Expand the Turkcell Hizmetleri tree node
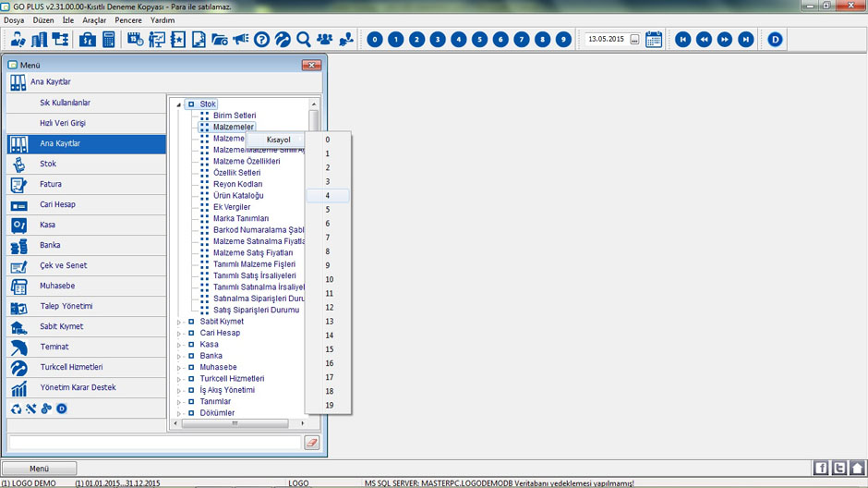The width and height of the screenshot is (868, 488). click(179, 379)
